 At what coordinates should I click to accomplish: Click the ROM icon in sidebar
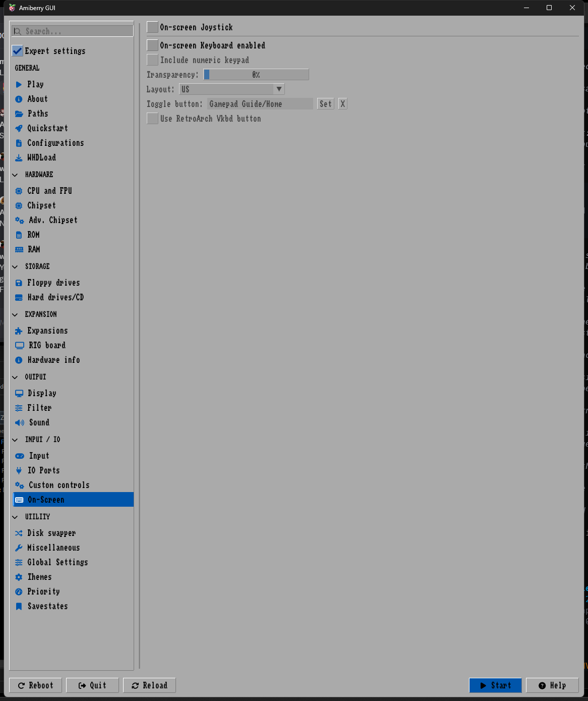coord(19,235)
